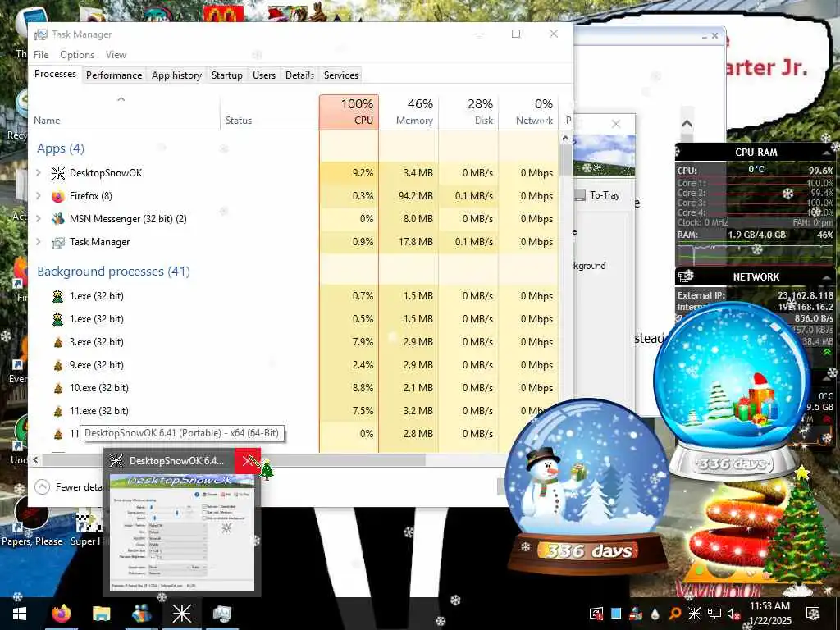
Task: Click the up chevron in the DesktopSnowOK window
Action: (687, 124)
